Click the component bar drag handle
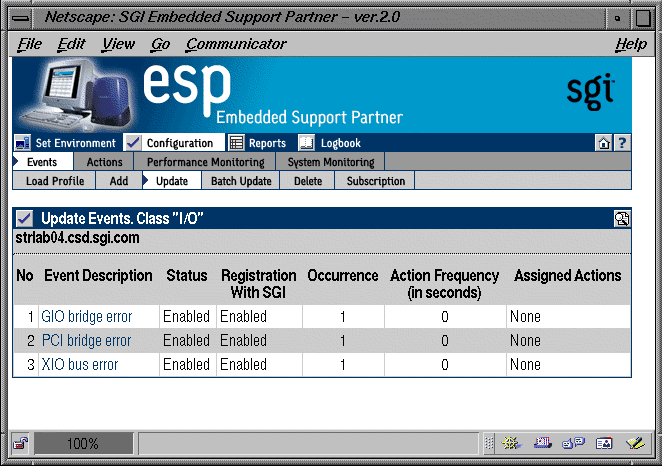 [488, 443]
